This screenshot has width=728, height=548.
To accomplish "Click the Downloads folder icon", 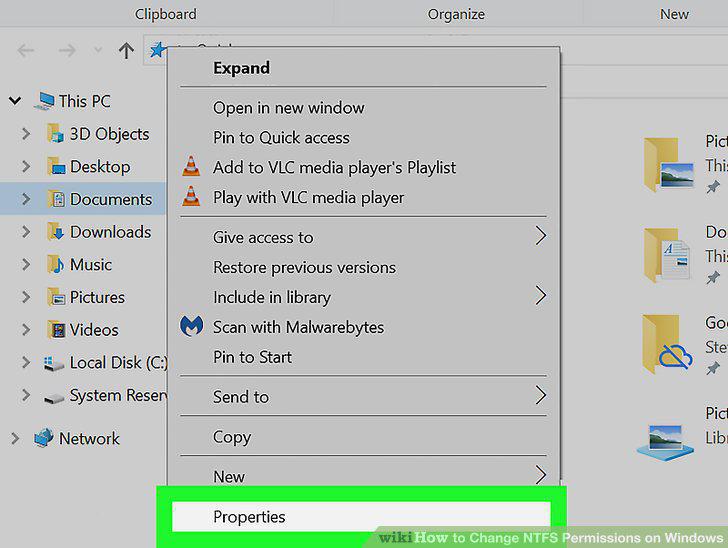I will click(x=56, y=231).
